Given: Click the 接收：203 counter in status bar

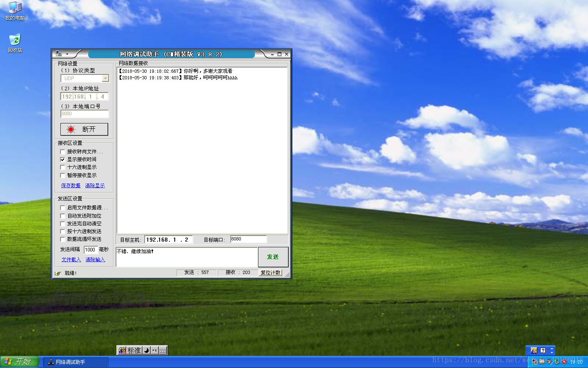Looking at the screenshot, I should (x=238, y=272).
